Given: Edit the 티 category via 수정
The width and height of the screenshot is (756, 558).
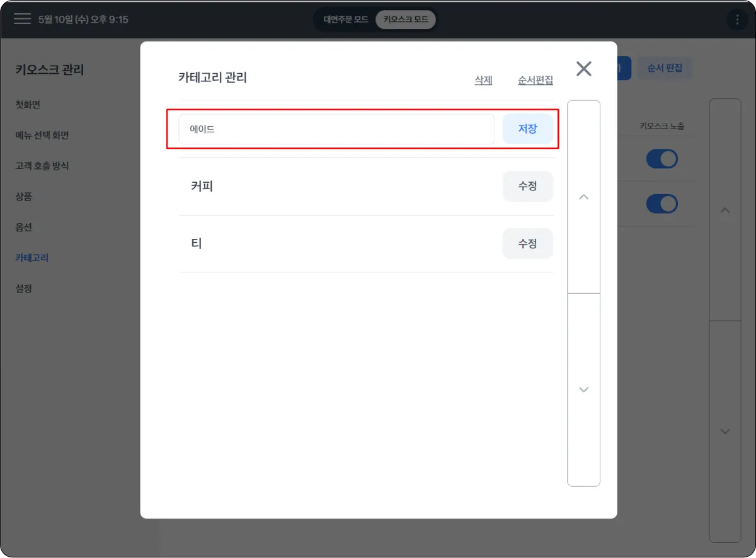Looking at the screenshot, I should coord(527,243).
